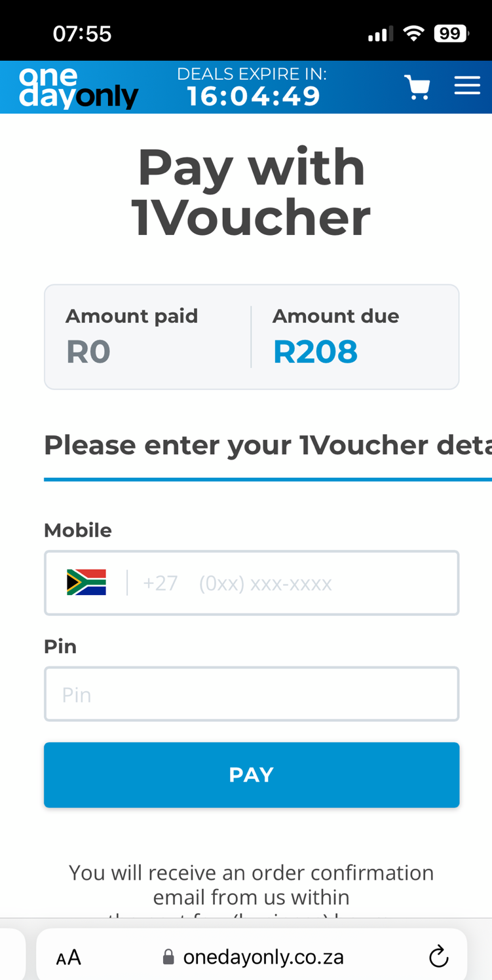Open the hamburger navigation menu
Image resolution: width=492 pixels, height=980 pixels.
point(468,84)
